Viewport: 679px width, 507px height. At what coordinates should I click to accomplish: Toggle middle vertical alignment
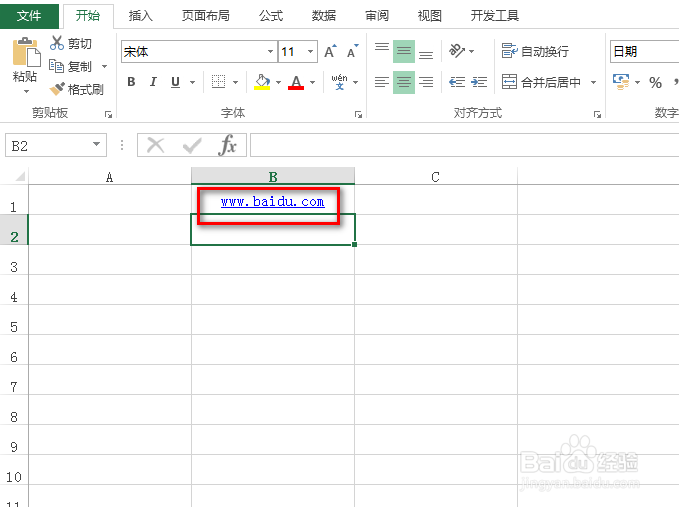point(404,52)
